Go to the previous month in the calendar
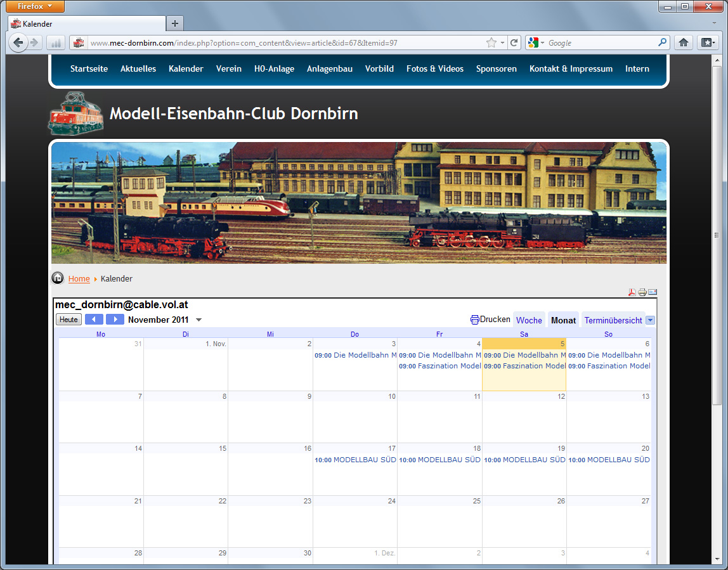 (x=94, y=320)
